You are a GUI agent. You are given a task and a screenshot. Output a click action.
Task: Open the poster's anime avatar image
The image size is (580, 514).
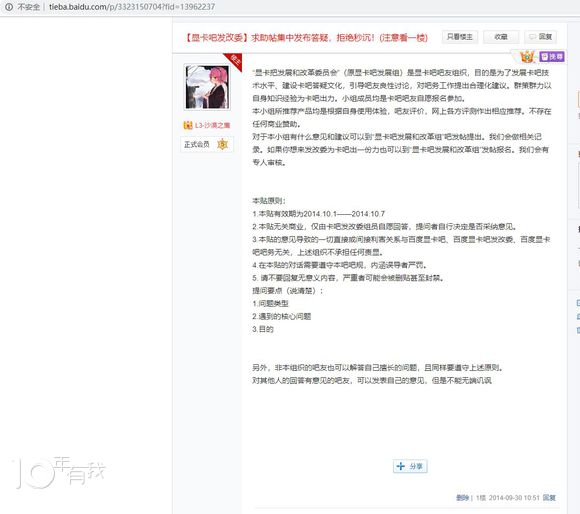click(207, 87)
